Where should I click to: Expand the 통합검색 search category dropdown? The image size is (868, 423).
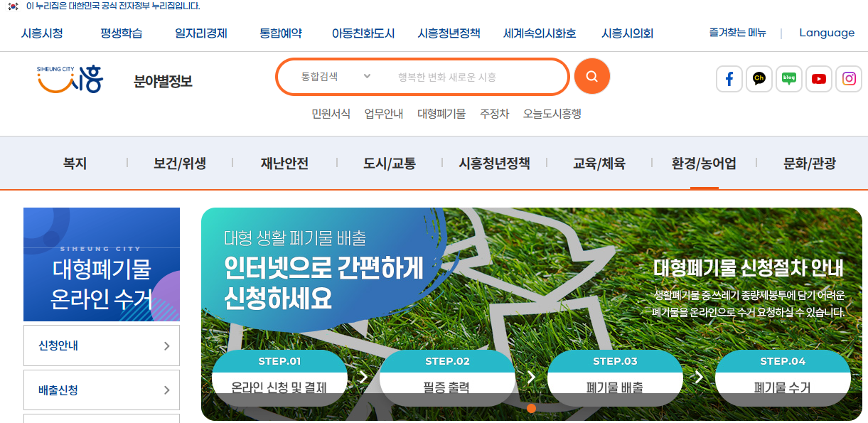point(336,77)
